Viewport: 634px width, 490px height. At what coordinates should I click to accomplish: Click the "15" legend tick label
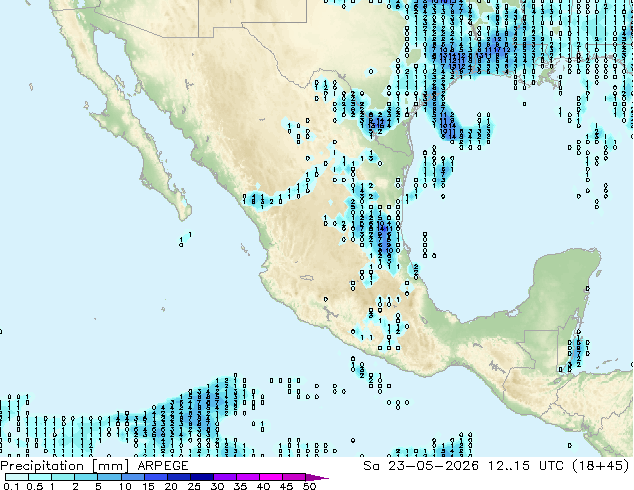coord(148,486)
